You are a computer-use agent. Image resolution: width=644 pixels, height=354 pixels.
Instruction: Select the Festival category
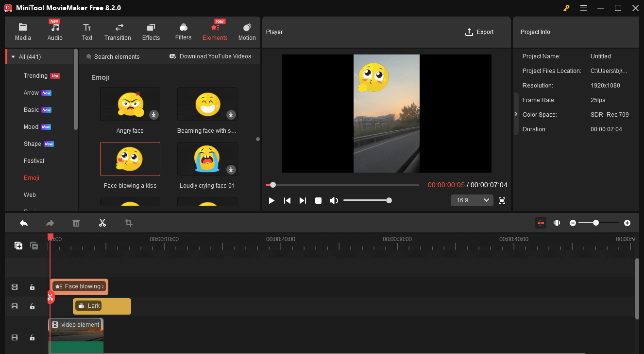click(x=34, y=161)
